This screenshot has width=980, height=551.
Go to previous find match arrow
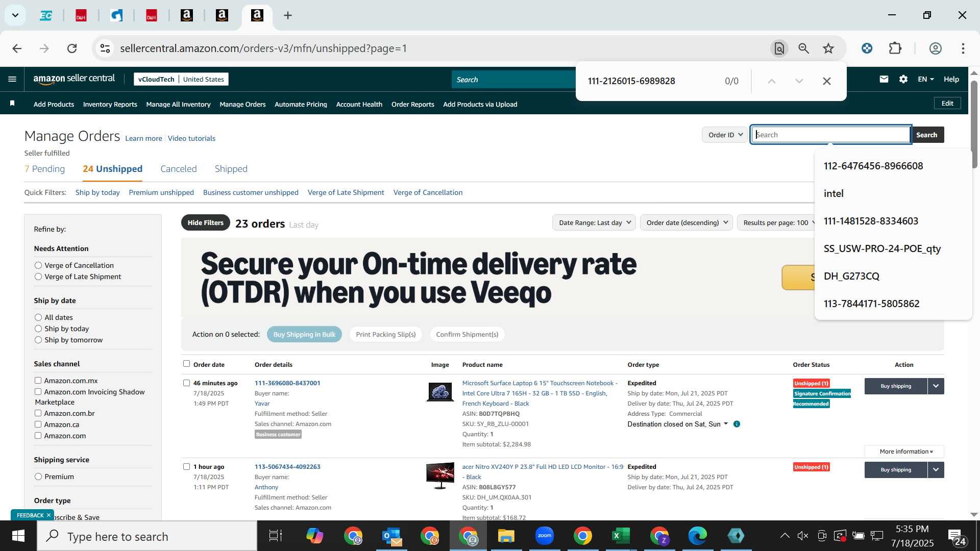(772, 81)
